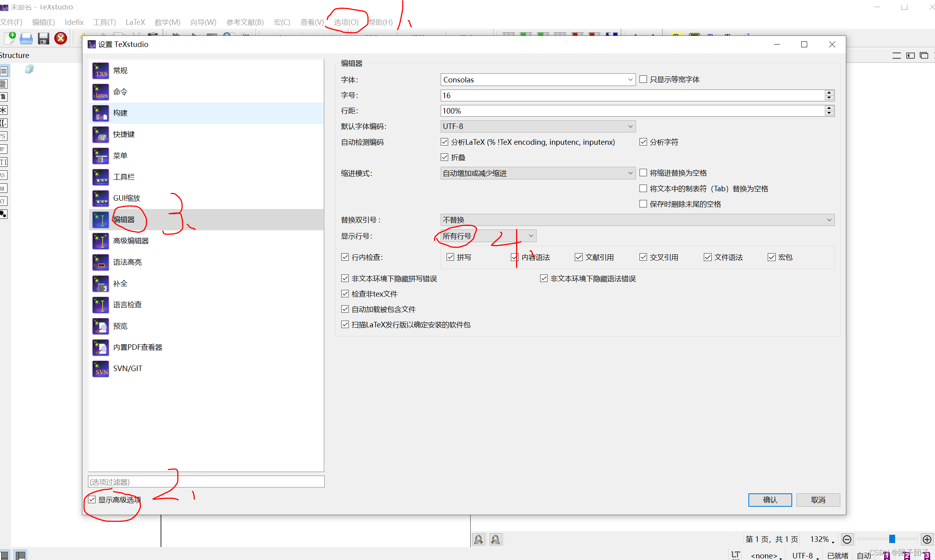
Task: Open the 语法高亮 settings page
Action: pyautogui.click(x=206, y=262)
